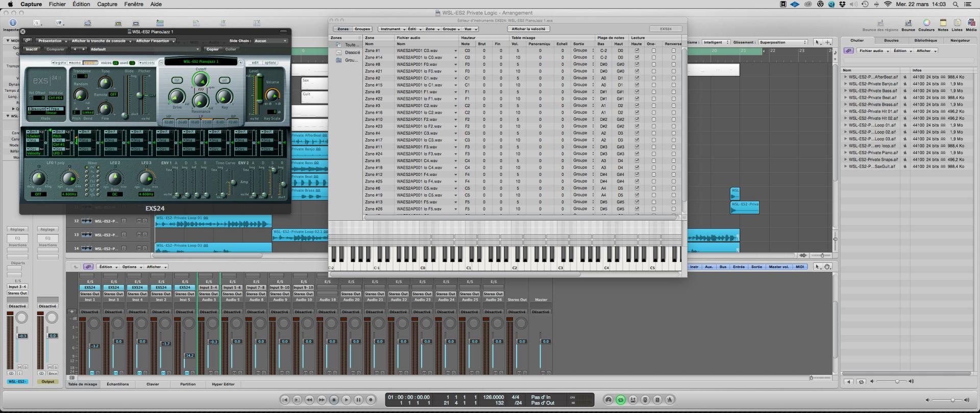
Task: Click the stop transport button
Action: (334, 400)
